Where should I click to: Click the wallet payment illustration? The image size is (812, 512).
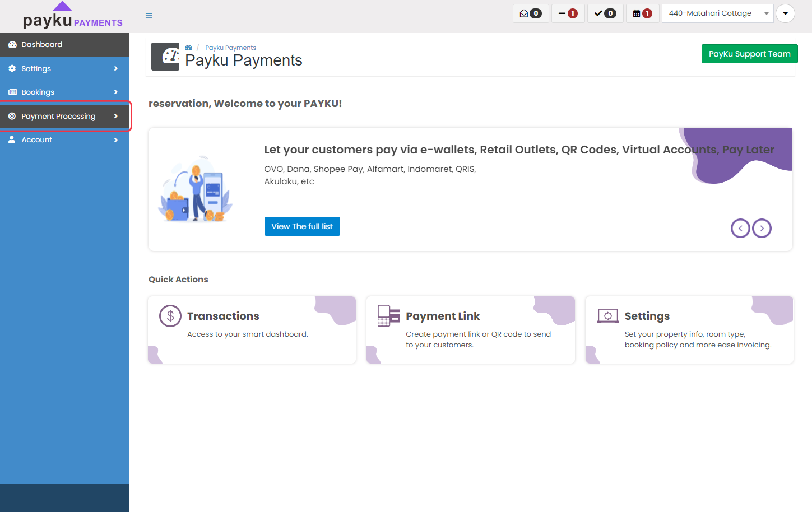point(196,189)
